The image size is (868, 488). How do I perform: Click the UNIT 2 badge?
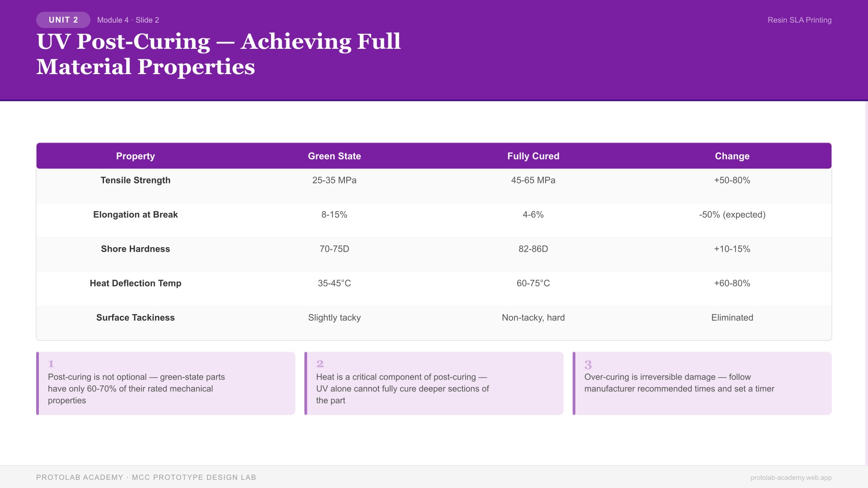point(63,20)
